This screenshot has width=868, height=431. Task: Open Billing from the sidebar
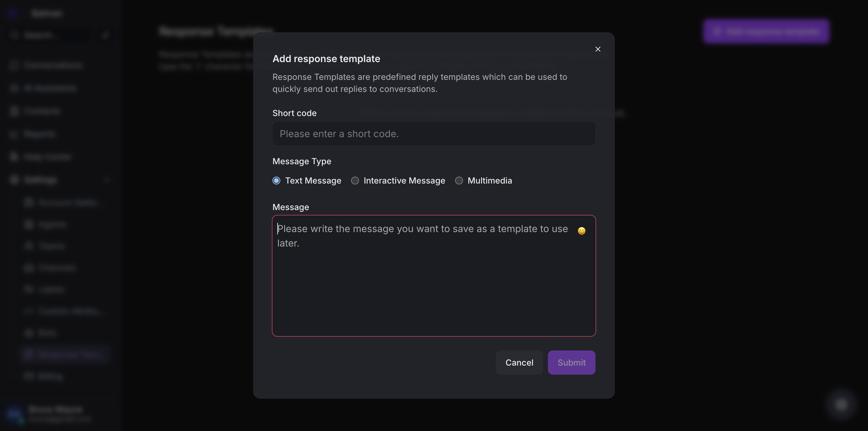tap(51, 376)
